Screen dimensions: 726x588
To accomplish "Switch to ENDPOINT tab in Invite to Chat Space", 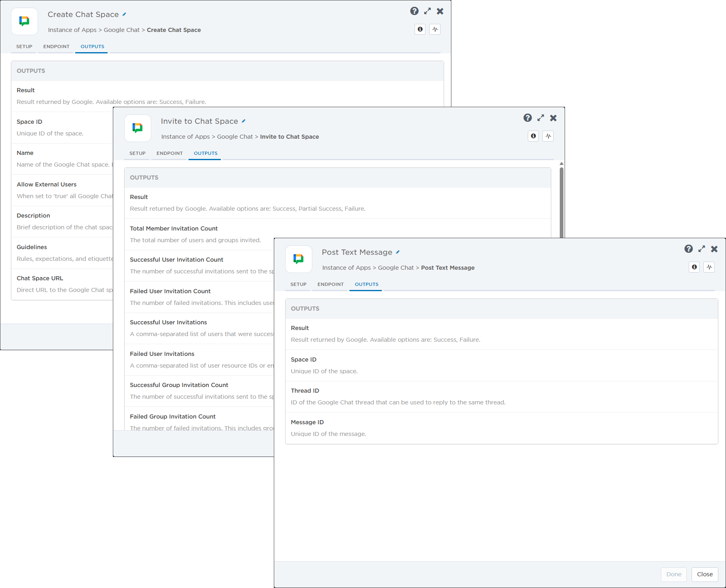I will click(169, 153).
